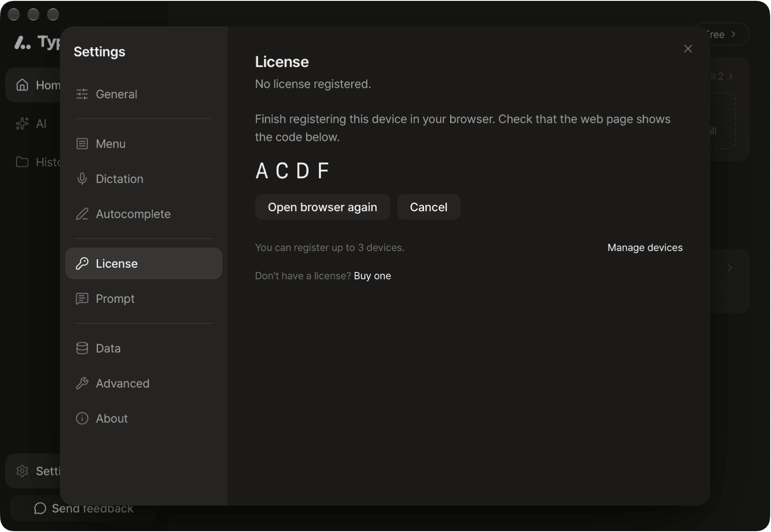The height and width of the screenshot is (532, 771).
Task: Click the Home house icon in sidebar
Action: (x=22, y=85)
